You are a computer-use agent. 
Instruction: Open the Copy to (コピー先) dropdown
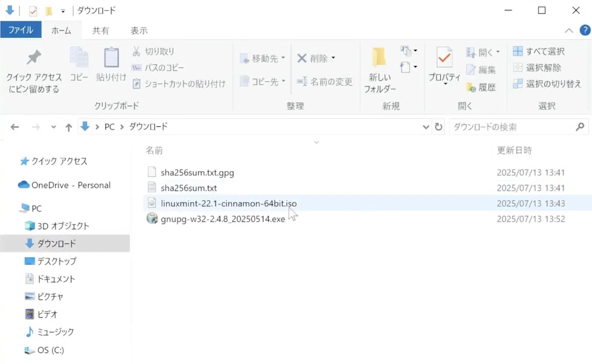click(263, 81)
